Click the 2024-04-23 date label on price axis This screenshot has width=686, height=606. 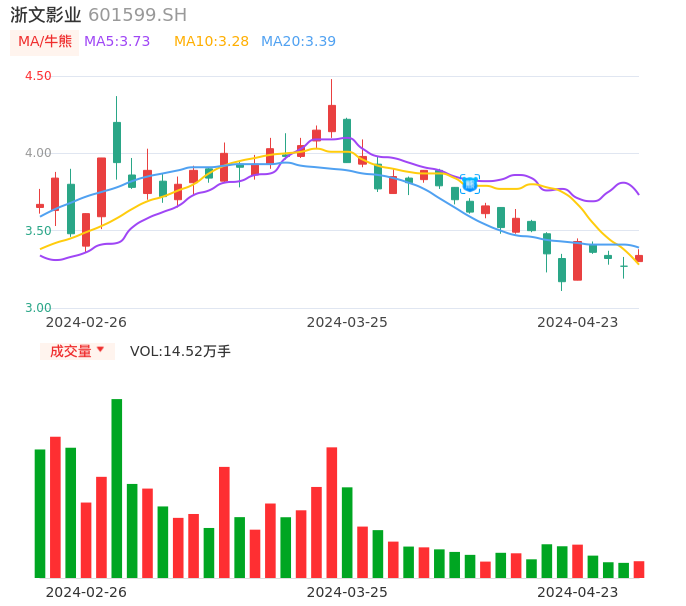[577, 322]
